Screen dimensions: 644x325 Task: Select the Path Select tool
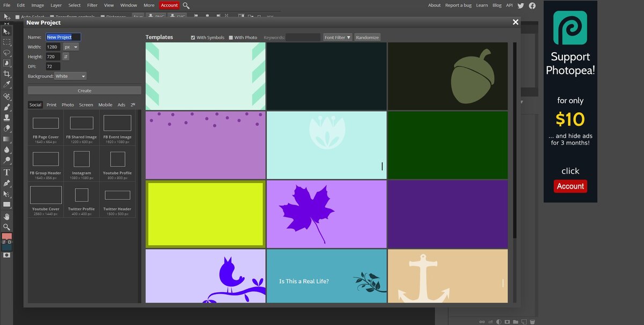point(7,194)
